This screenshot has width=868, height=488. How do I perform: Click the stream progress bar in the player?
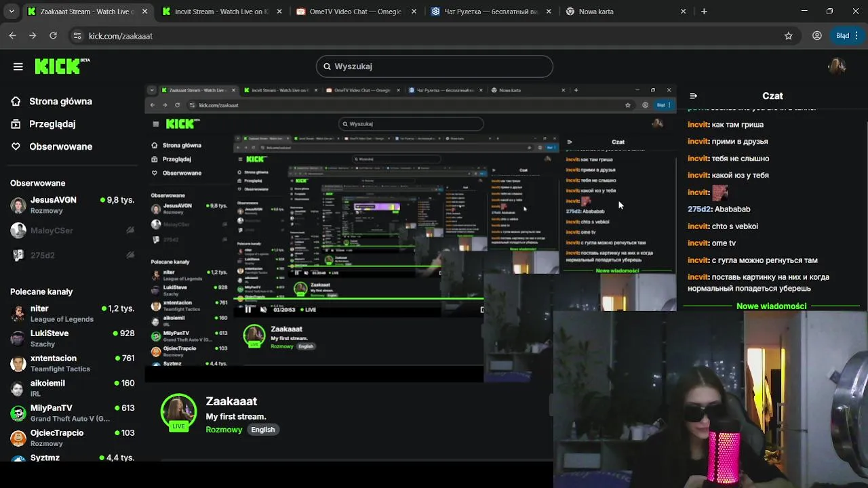(x=359, y=298)
